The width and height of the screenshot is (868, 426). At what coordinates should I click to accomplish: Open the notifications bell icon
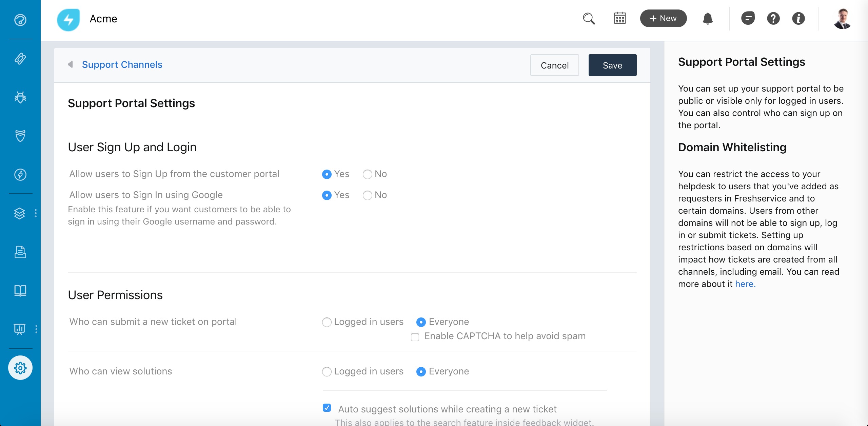click(x=708, y=19)
